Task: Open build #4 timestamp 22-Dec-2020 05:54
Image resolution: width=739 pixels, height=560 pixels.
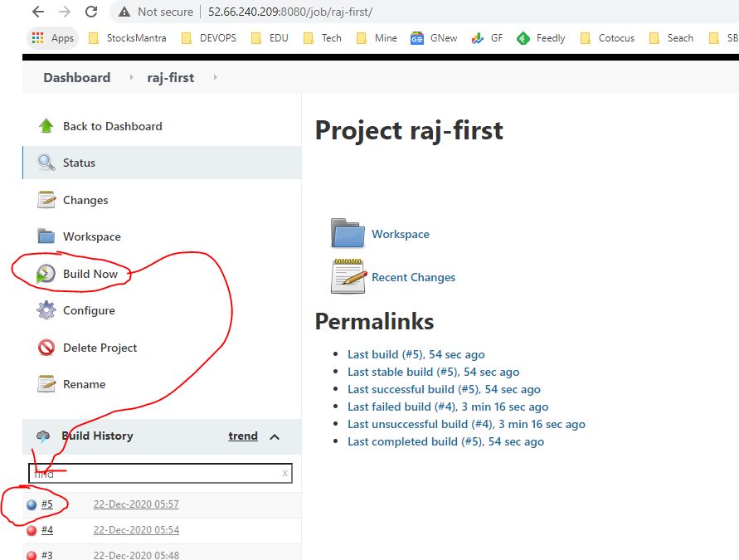Action: pyautogui.click(x=136, y=530)
